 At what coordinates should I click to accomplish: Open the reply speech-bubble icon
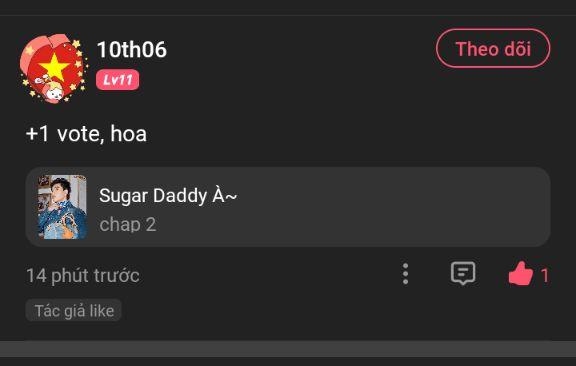coord(463,273)
